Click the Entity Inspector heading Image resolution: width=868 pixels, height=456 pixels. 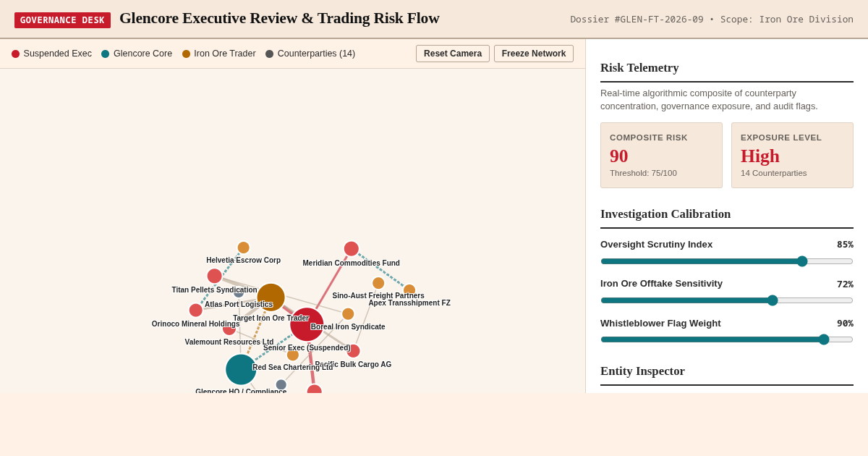click(642, 371)
